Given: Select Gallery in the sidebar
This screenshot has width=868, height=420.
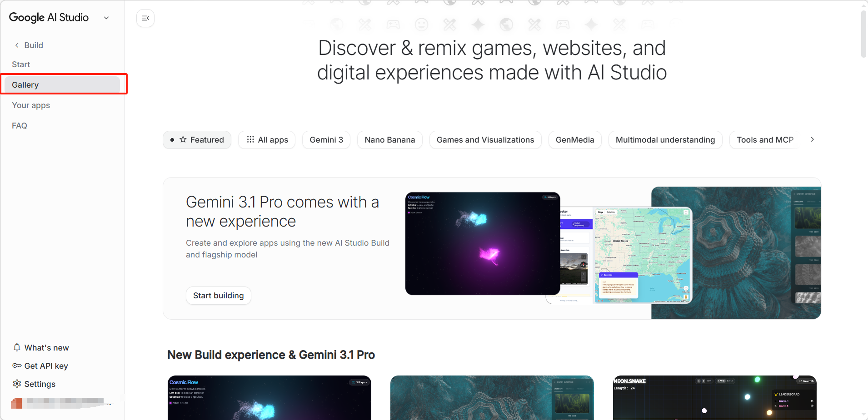Looking at the screenshot, I should [62, 85].
